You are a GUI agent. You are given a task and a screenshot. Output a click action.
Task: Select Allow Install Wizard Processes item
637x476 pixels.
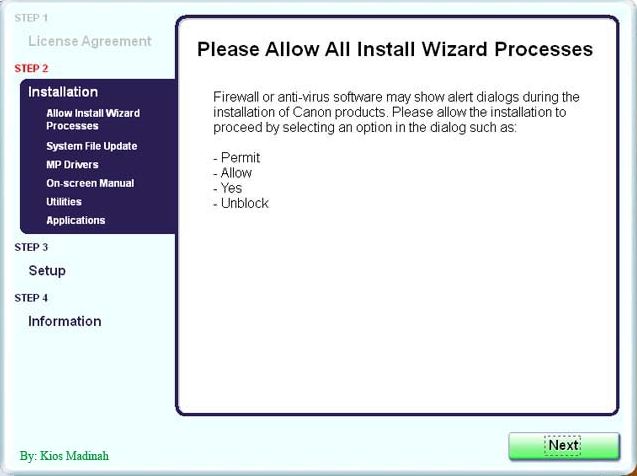(93, 119)
